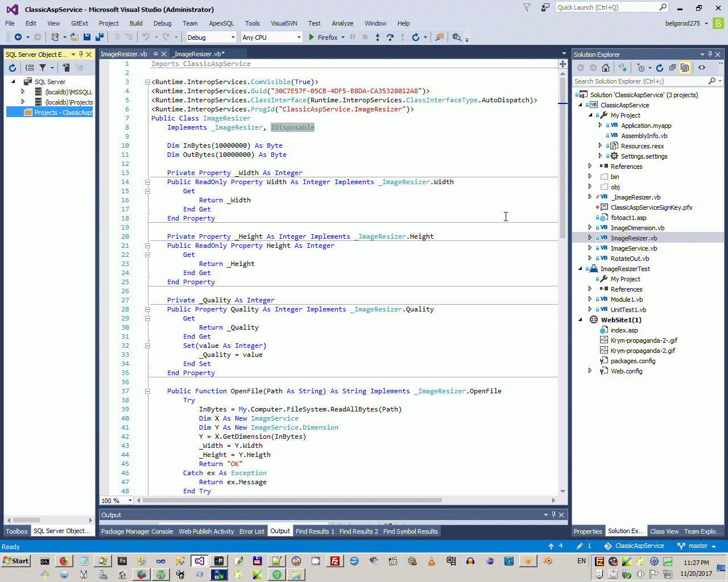Open RotateOut.vb in Solution Explorer
This screenshot has width=728, height=582.
[x=630, y=259]
